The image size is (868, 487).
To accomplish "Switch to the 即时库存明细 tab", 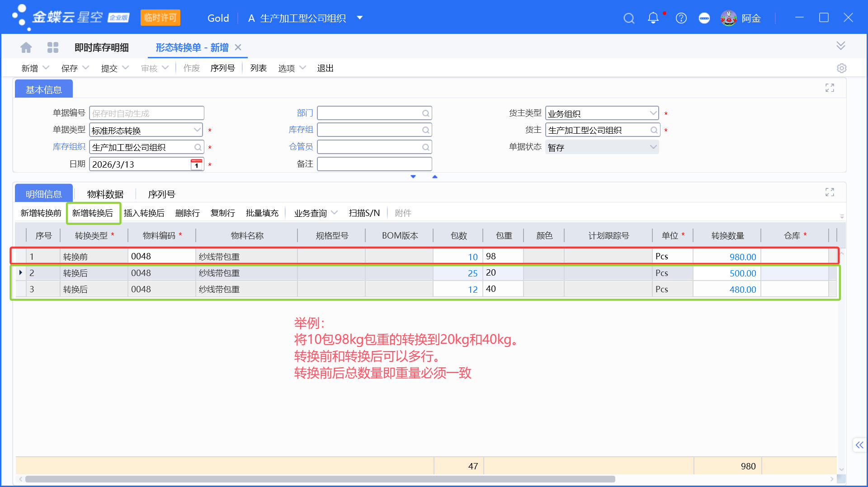I will point(101,47).
